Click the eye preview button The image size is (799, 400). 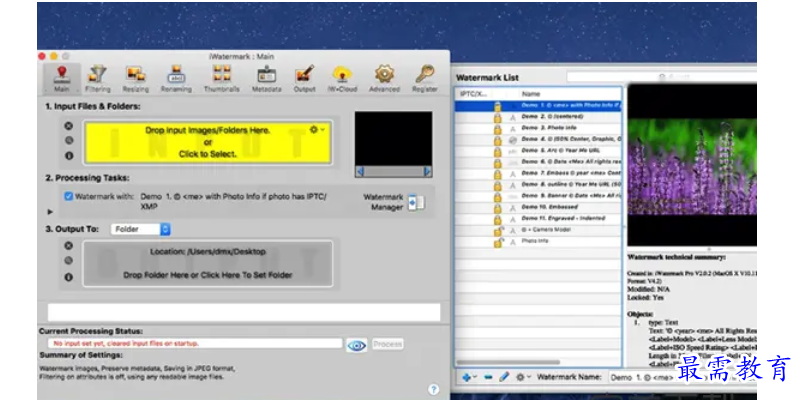click(x=357, y=346)
